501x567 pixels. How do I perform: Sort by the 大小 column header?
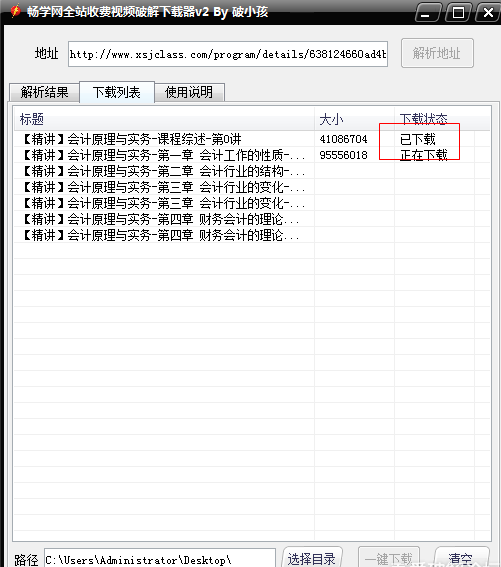[x=354, y=119]
